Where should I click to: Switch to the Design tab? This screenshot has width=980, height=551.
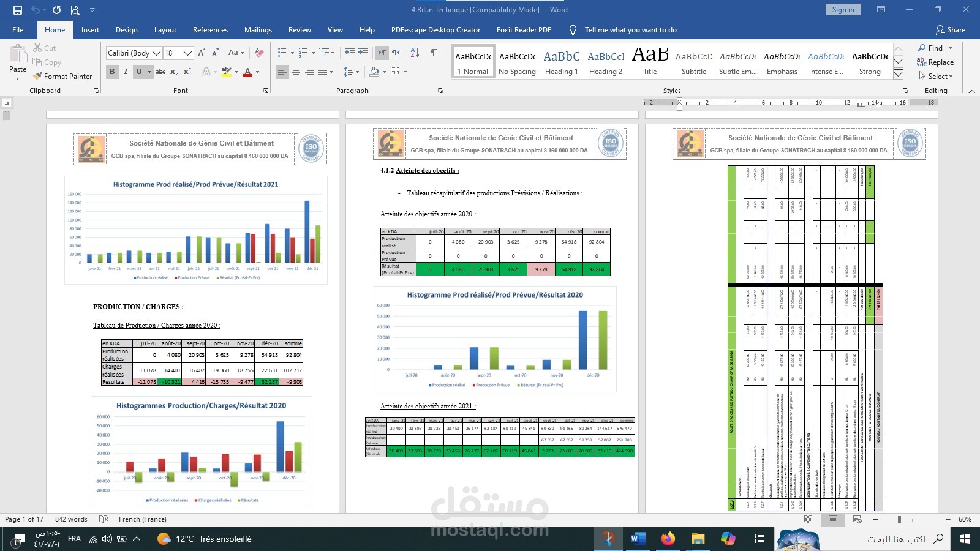point(127,30)
